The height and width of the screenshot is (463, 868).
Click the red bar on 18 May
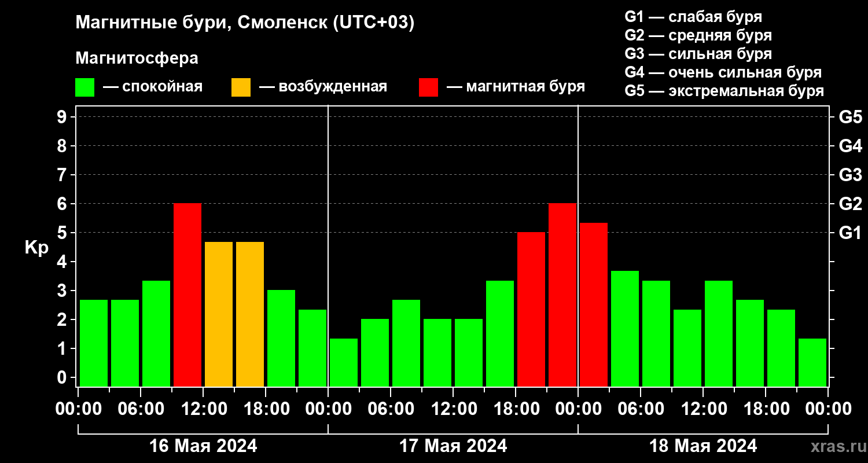[594, 305]
